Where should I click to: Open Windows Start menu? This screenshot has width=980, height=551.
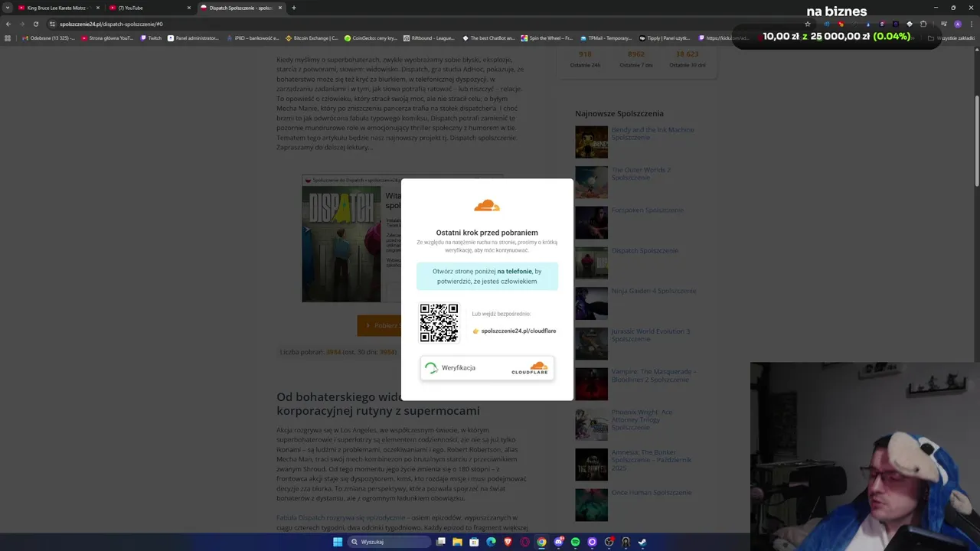338,542
